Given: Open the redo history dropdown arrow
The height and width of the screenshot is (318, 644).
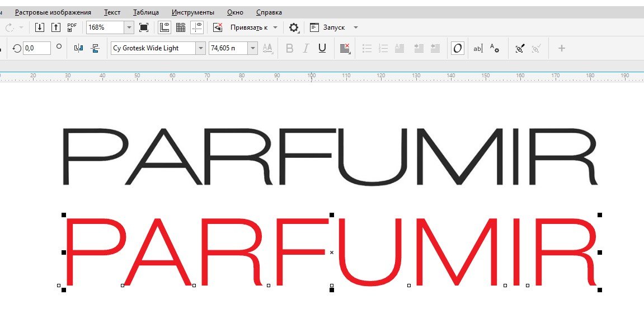Looking at the screenshot, I should click(21, 27).
